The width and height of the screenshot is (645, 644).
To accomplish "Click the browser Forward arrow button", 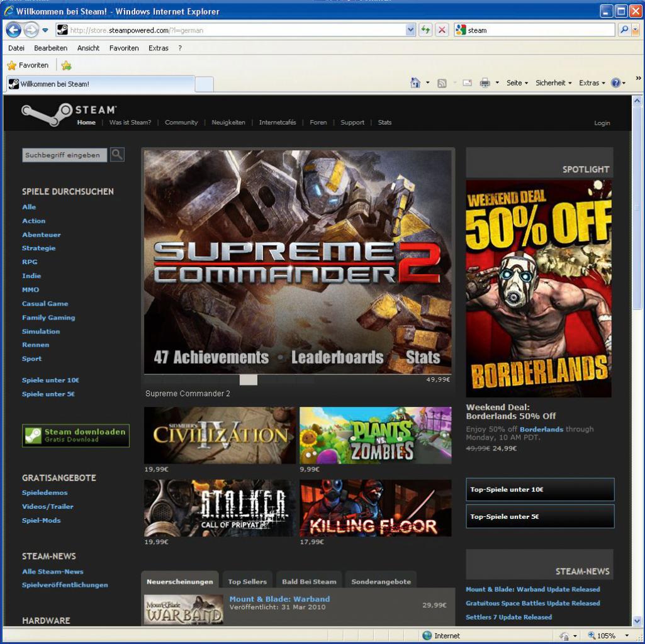I will coord(31,30).
